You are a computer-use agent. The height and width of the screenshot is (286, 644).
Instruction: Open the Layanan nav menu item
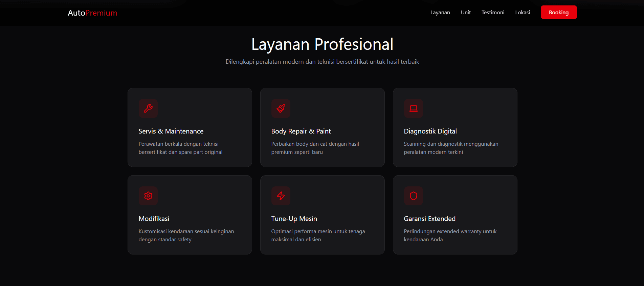pos(440,13)
